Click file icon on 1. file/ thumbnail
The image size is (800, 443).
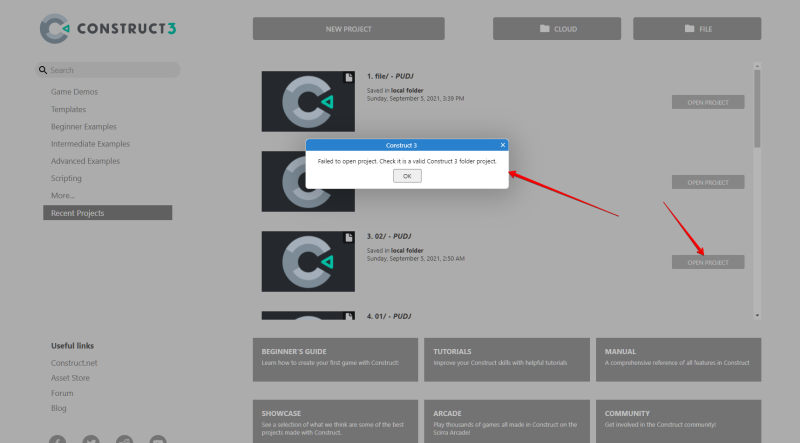(x=348, y=78)
